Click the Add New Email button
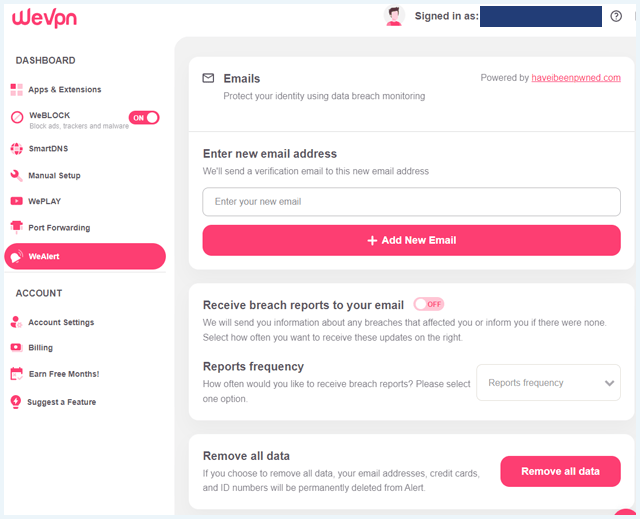This screenshot has width=640, height=519. [411, 240]
